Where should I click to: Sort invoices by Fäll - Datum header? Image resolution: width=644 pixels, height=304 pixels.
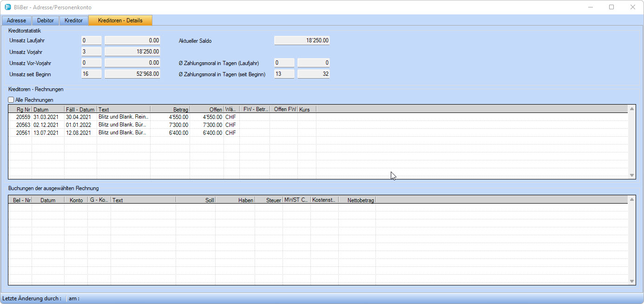coord(80,109)
